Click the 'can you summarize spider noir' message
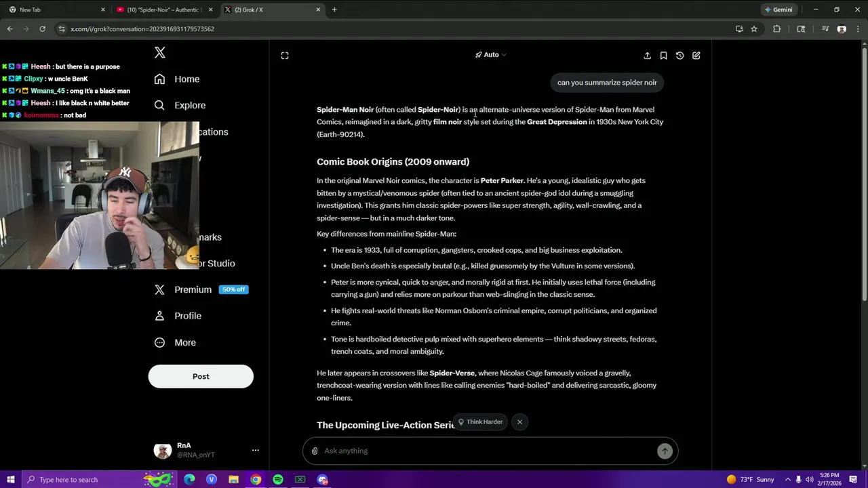 tap(607, 83)
